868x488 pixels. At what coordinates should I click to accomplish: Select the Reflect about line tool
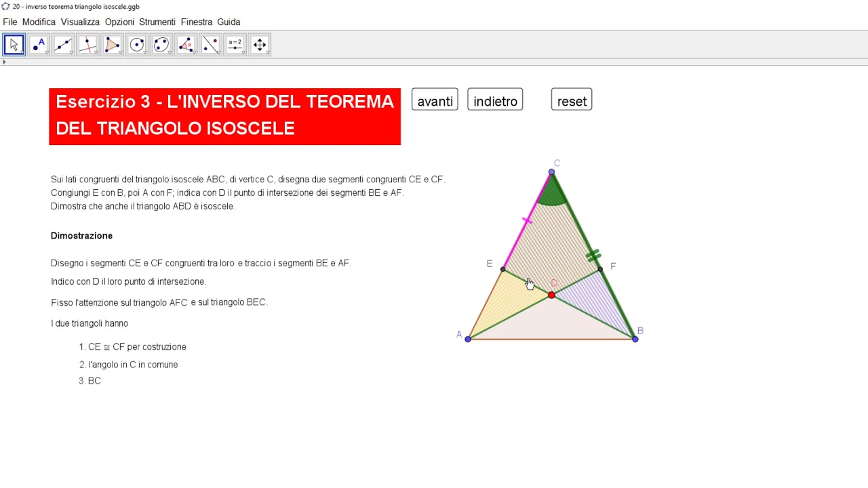[210, 45]
